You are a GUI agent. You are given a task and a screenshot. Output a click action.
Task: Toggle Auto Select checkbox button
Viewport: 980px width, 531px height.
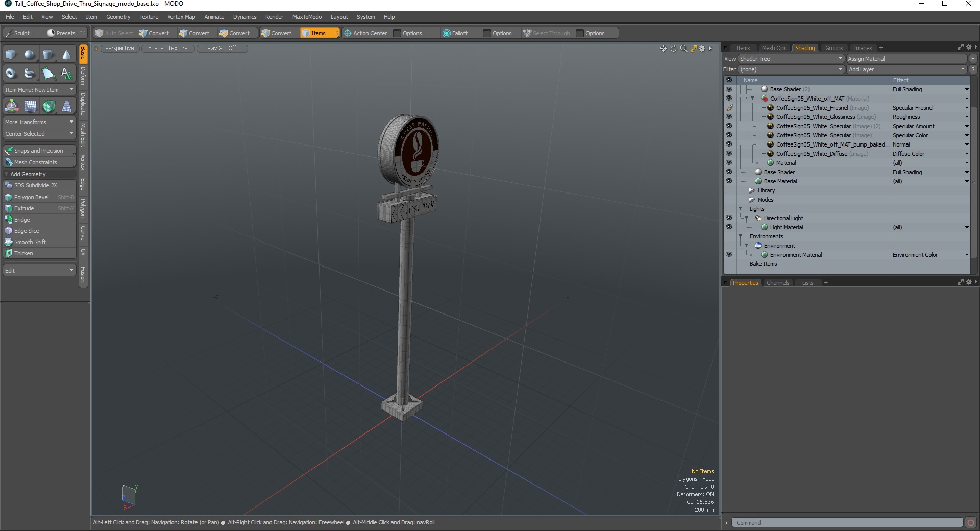click(114, 33)
